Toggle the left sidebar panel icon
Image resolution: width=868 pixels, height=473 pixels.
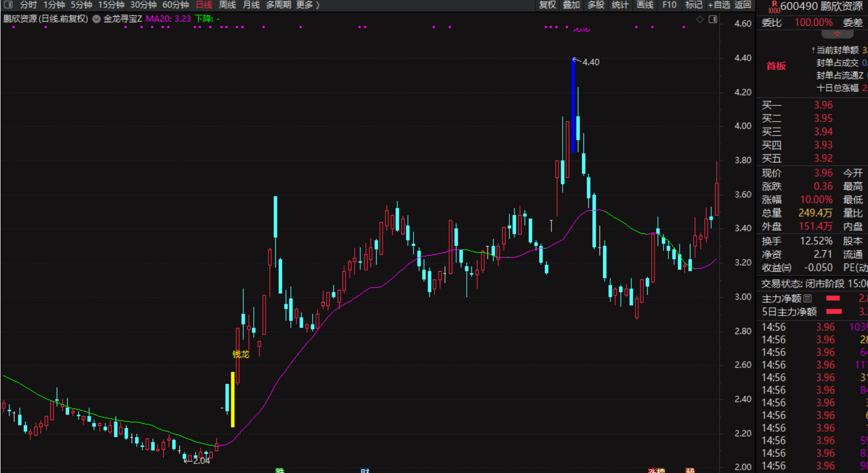click(x=8, y=4)
